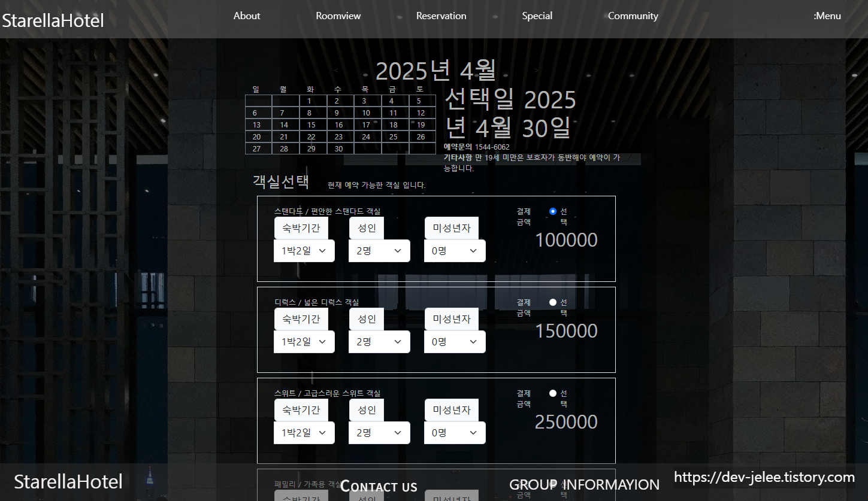Open the minors 0명 dropdown for 스위트 room
Screen dimensions: 868x501
455,433
